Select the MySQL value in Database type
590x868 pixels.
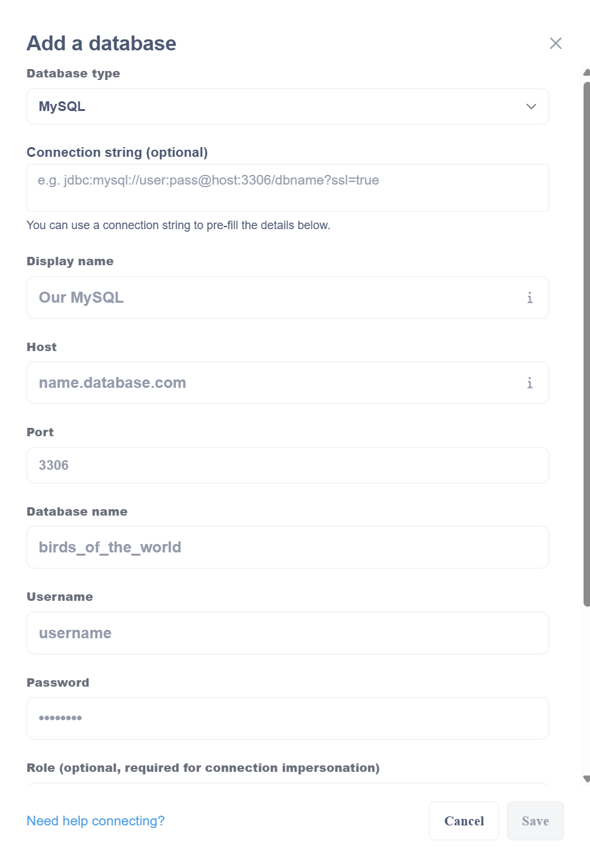click(x=62, y=106)
